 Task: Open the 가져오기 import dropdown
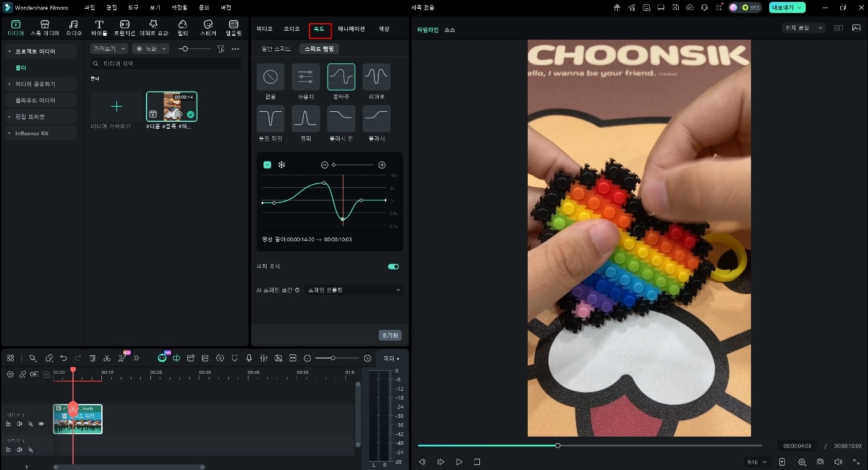[109, 48]
